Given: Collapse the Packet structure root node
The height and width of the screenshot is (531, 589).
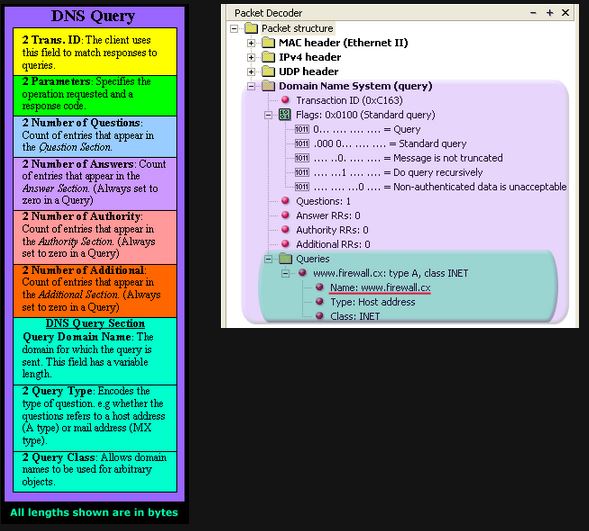Looking at the screenshot, I should tap(234, 29).
